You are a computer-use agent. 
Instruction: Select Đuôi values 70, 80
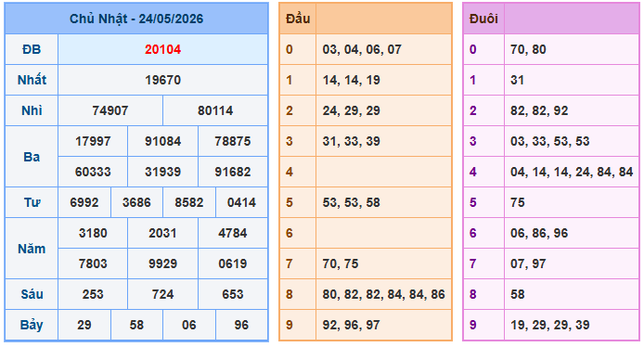(x=529, y=49)
